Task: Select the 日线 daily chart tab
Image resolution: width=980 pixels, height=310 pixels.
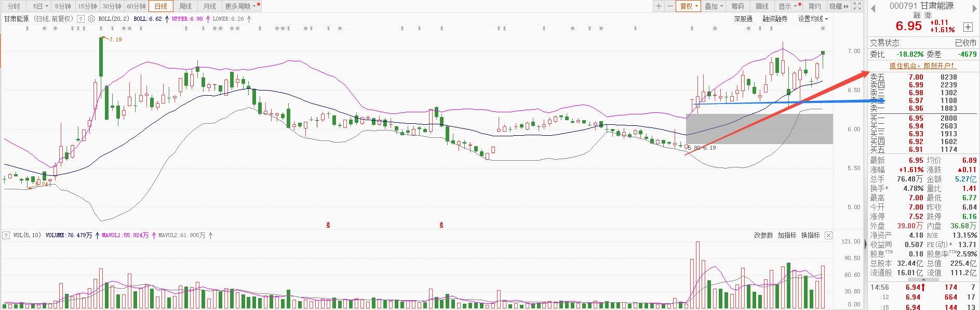Action: 161,6
